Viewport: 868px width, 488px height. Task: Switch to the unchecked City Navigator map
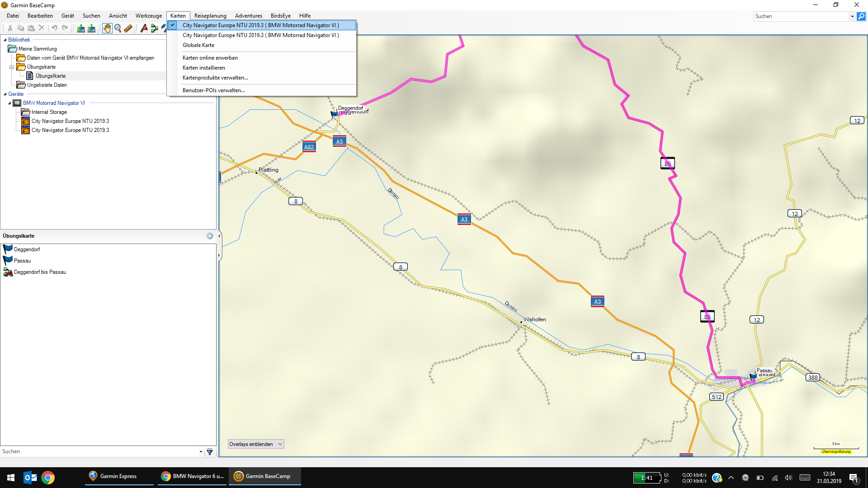pyautogui.click(x=260, y=35)
